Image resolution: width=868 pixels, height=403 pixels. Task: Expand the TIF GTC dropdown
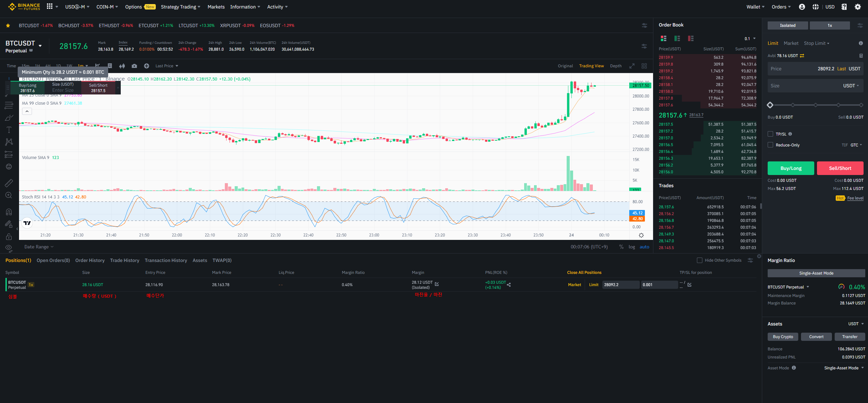tap(856, 145)
